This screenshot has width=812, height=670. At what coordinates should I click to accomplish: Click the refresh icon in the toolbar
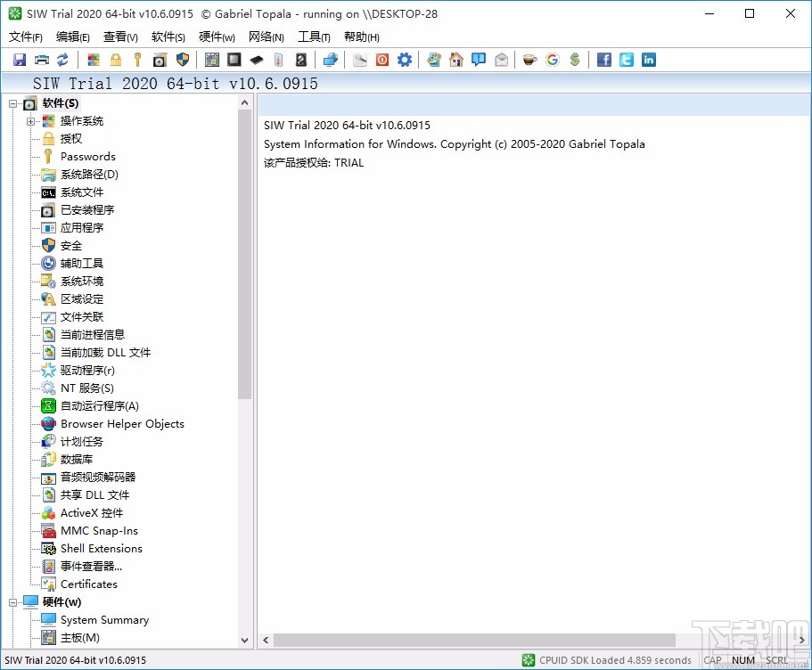coord(62,59)
